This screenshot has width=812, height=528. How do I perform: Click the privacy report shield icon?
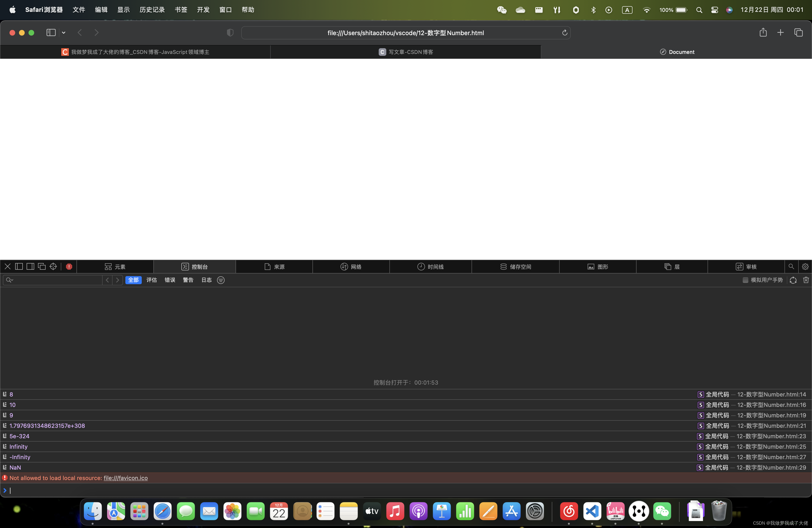pos(230,33)
